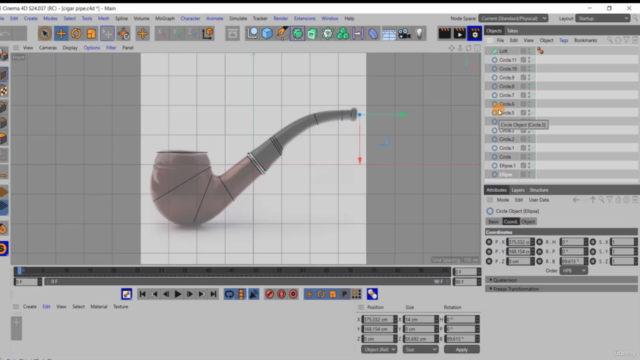Toggle Z axis lock

(x=191, y=33)
